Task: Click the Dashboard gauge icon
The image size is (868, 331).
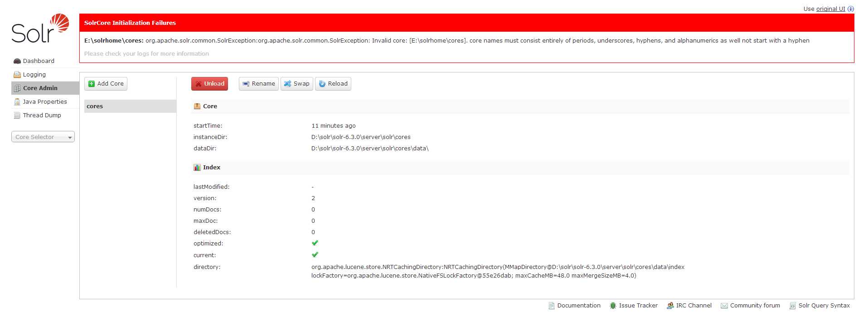Action: pos(17,61)
